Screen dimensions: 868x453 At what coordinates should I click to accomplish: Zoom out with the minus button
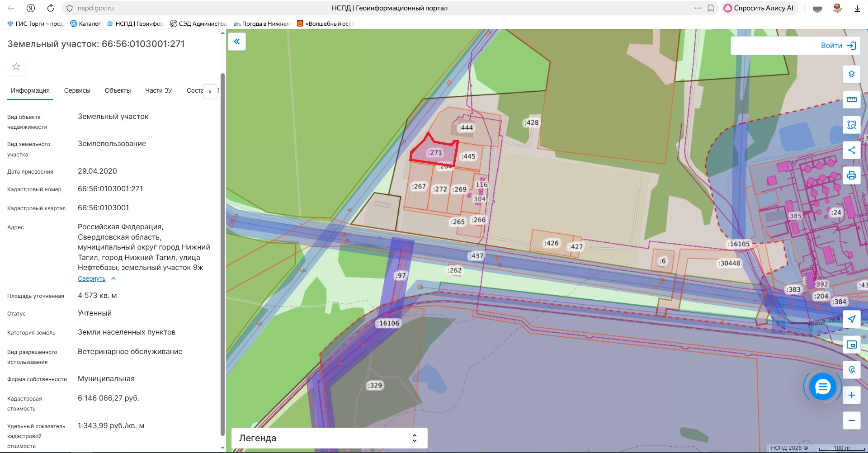(x=851, y=420)
